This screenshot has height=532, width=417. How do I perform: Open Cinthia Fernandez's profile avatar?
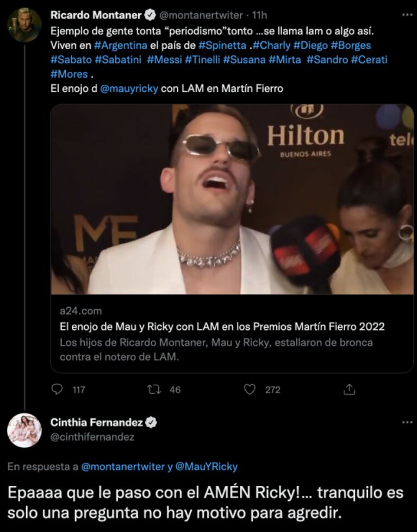[24, 430]
